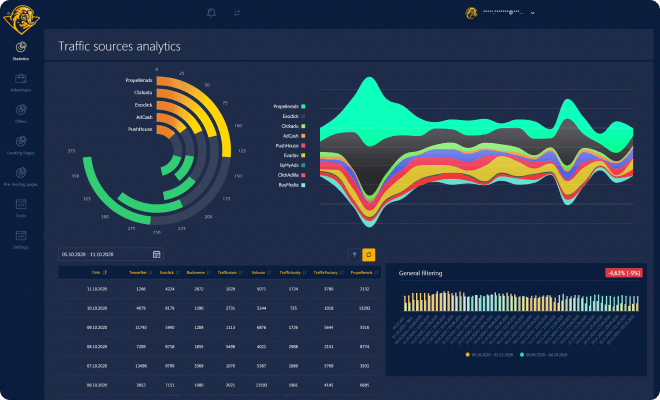Click the orange refresh button above the table

pyautogui.click(x=369, y=255)
